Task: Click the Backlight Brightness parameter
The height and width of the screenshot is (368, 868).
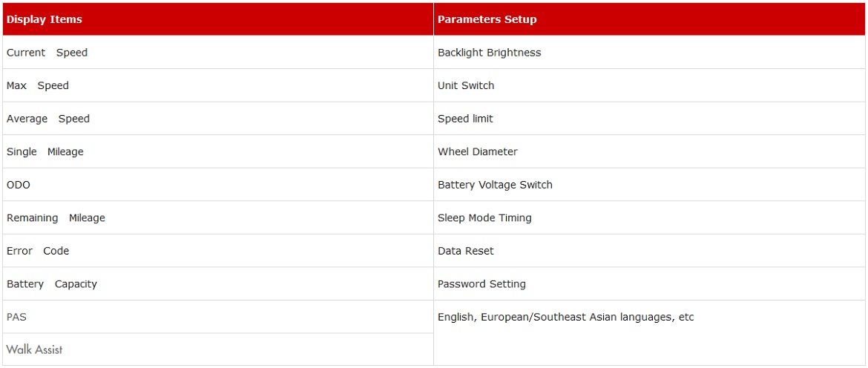Action: pos(651,53)
